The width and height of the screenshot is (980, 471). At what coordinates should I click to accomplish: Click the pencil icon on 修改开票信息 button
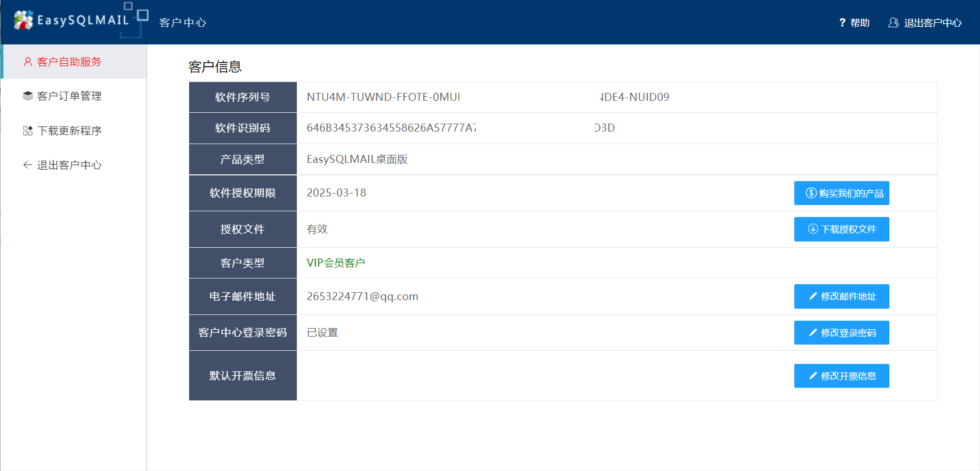tap(813, 376)
